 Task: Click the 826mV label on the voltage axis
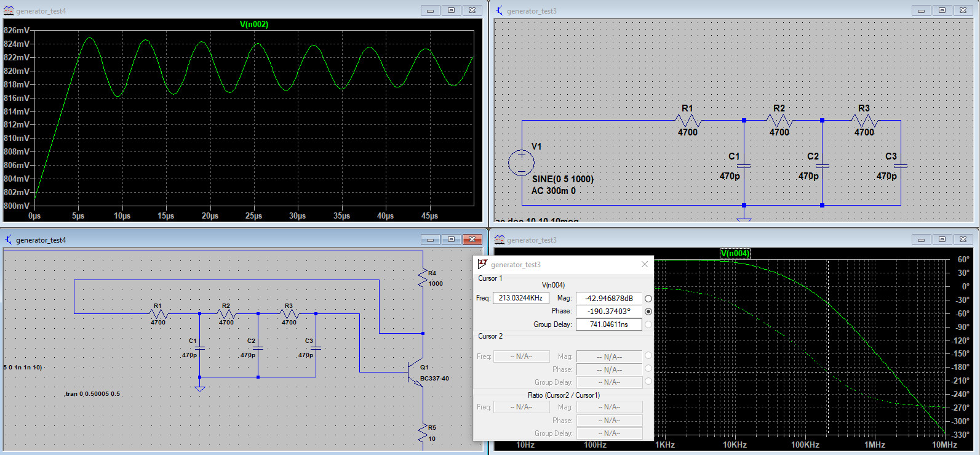tap(17, 30)
